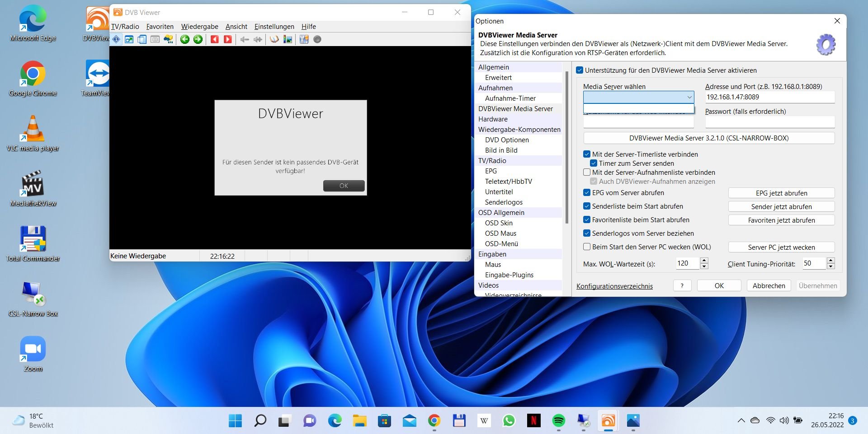The height and width of the screenshot is (434, 868).
Task: Click the green left arrow toolbar icon
Action: (185, 39)
